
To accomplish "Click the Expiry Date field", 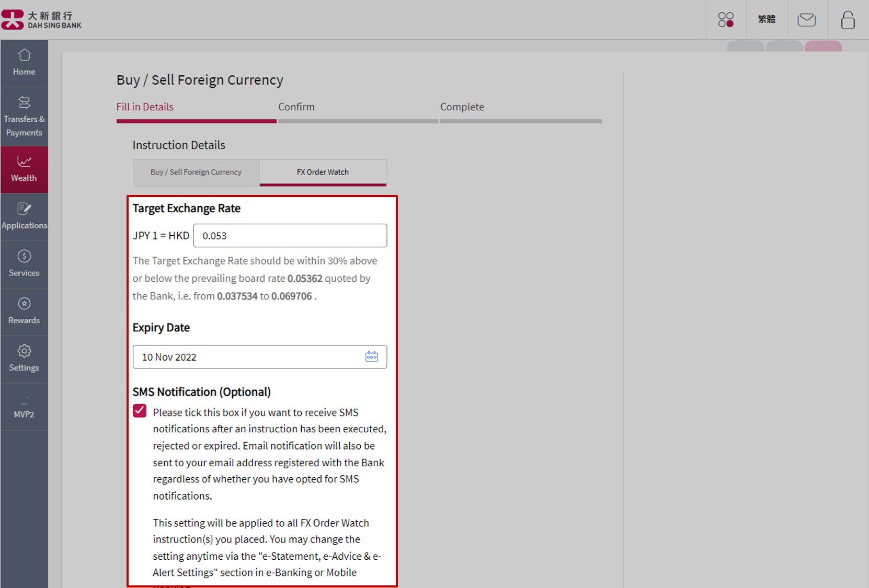I will click(260, 357).
